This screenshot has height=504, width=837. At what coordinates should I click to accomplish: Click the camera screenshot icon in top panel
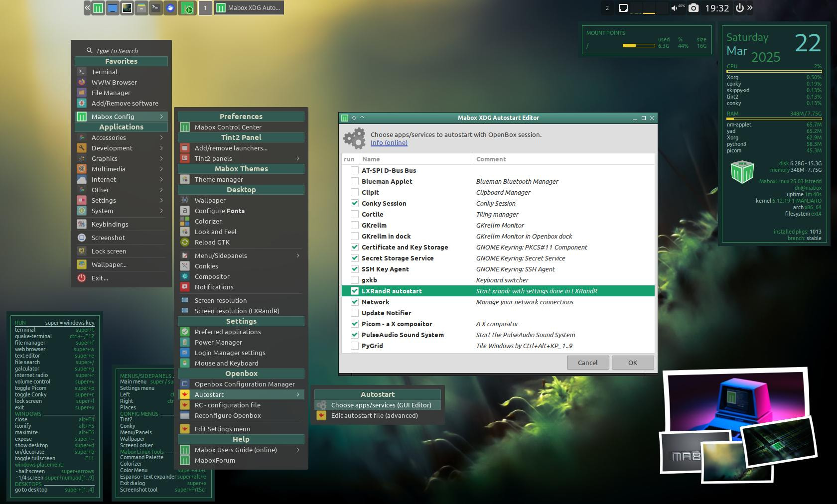(x=694, y=8)
